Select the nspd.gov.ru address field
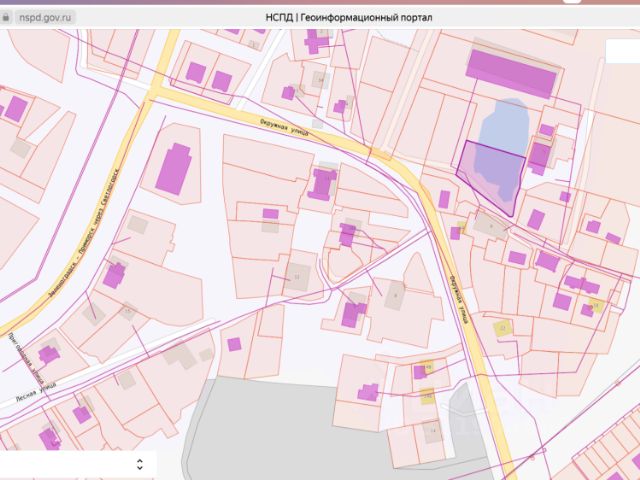This screenshot has width=640, height=480. (x=45, y=18)
